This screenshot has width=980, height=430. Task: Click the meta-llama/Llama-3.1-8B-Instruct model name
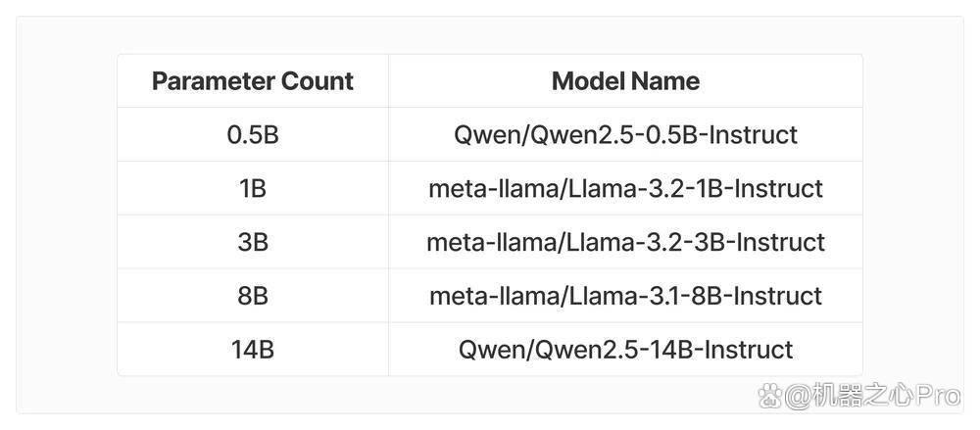[625, 296]
